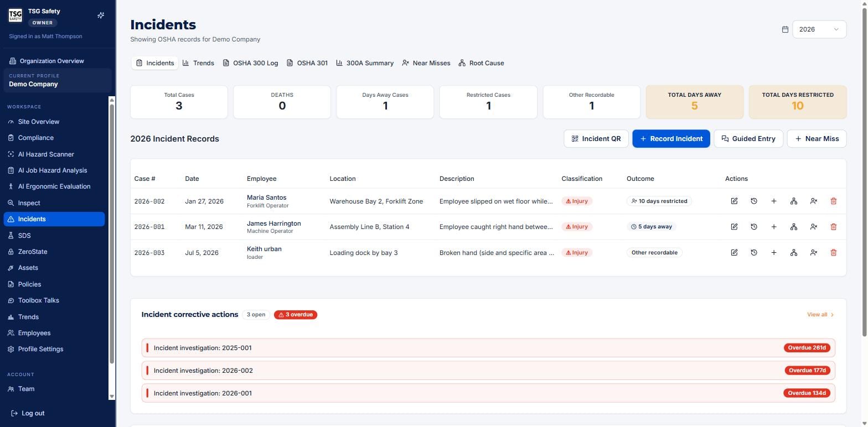Viewport: 868px width, 427px height.
Task: Select the Incidents tab
Action: [x=155, y=63]
